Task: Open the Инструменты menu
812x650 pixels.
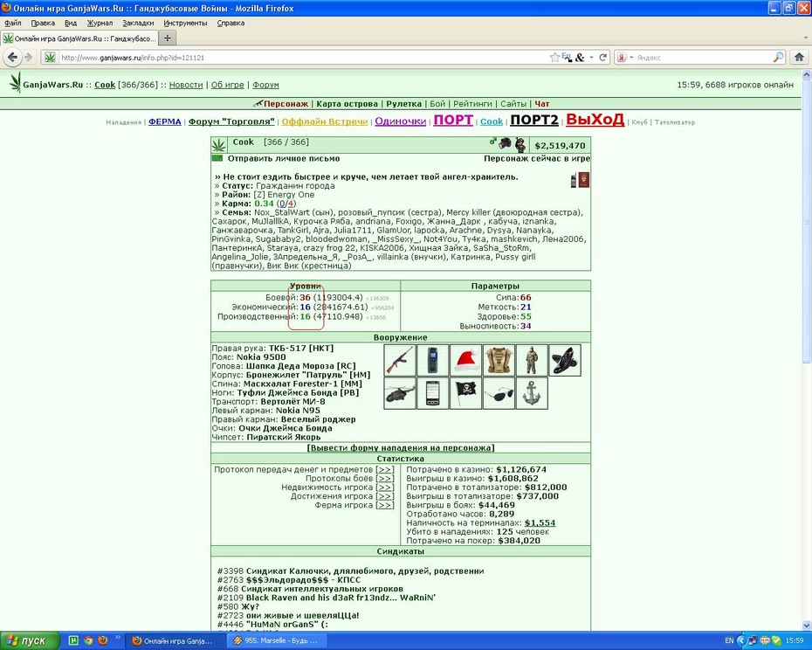Action: click(185, 23)
